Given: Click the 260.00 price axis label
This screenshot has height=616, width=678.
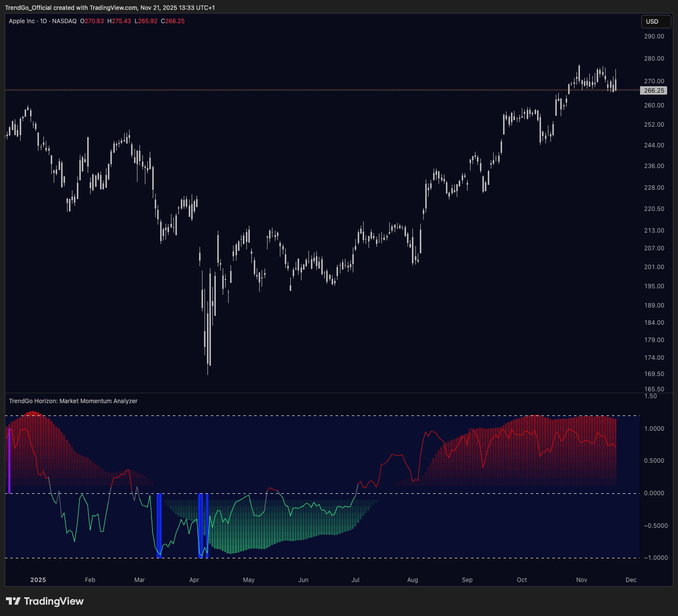Looking at the screenshot, I should 654,105.
